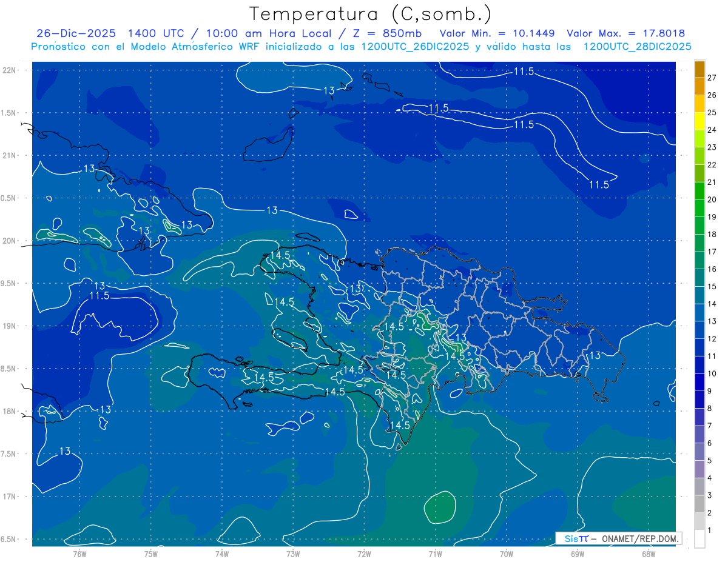Click the color scale number "15"
This screenshot has width=728, height=562.
(712, 287)
